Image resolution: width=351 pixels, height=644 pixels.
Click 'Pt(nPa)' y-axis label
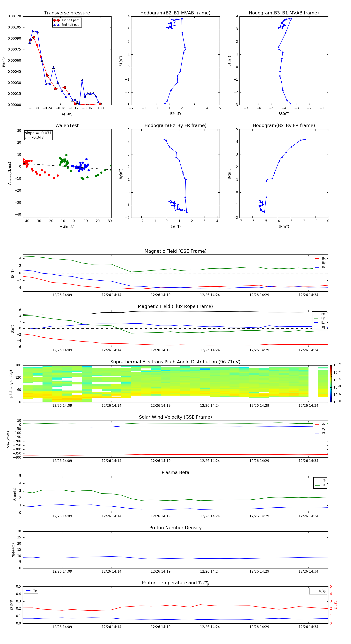point(4,61)
